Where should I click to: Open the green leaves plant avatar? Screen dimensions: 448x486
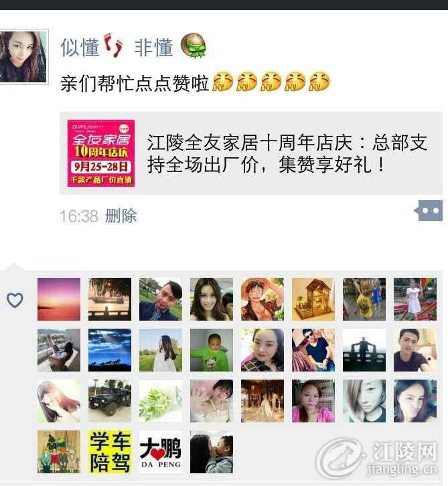pyautogui.click(x=161, y=401)
